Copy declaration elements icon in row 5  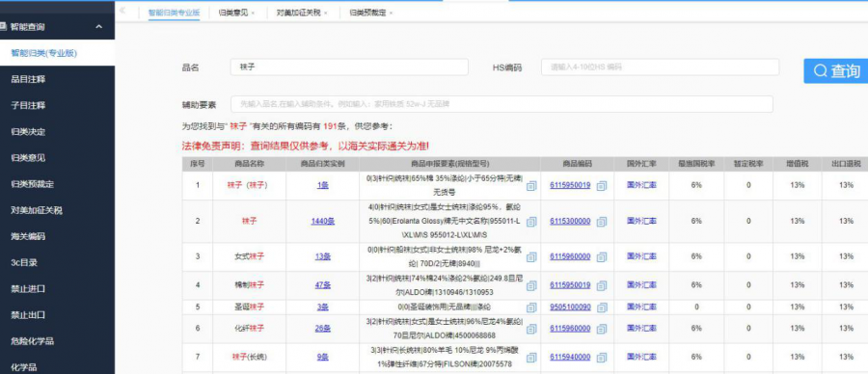531,307
